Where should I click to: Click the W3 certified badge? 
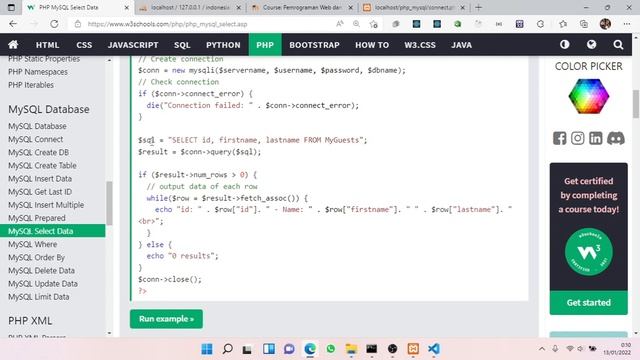click(589, 252)
